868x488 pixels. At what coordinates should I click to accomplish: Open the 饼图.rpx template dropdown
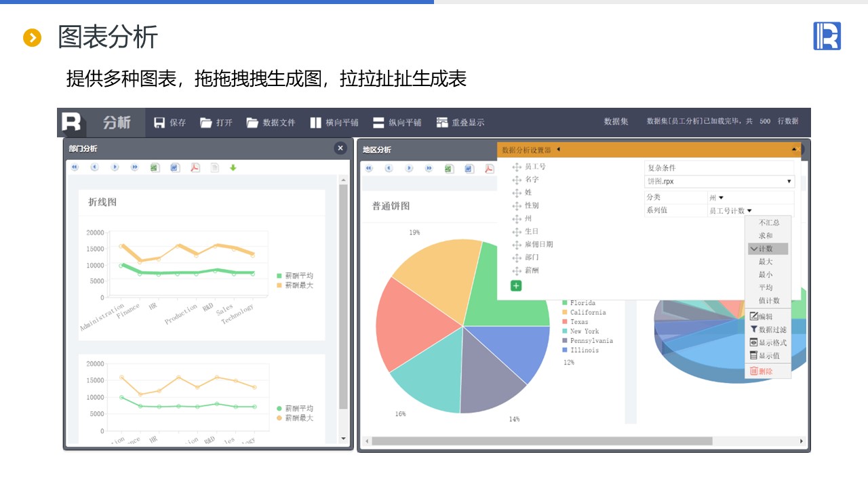coord(719,182)
